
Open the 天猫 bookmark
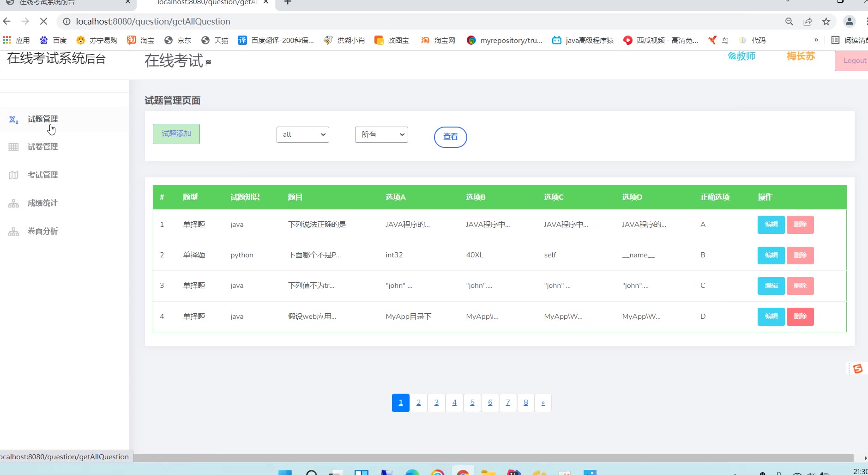click(215, 40)
